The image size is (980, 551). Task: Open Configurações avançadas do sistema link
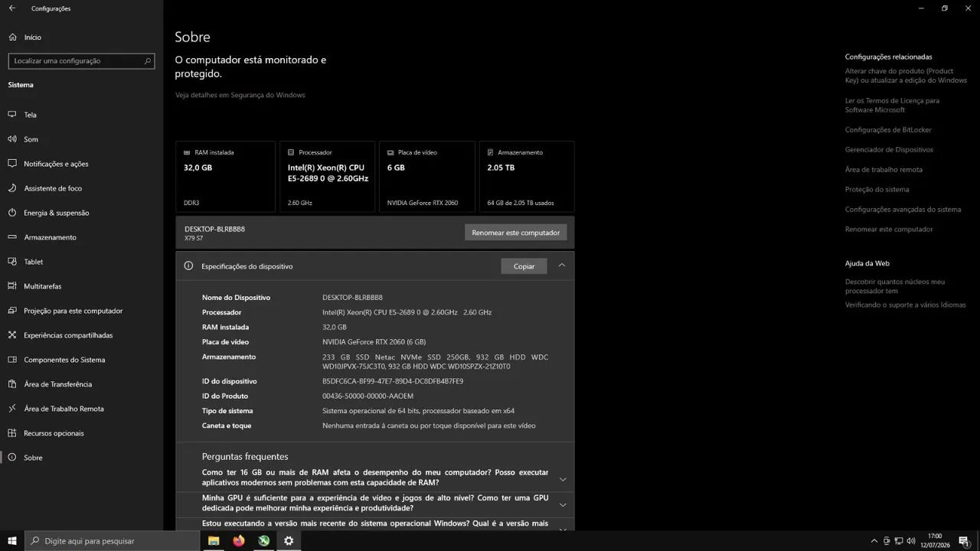pos(903,210)
